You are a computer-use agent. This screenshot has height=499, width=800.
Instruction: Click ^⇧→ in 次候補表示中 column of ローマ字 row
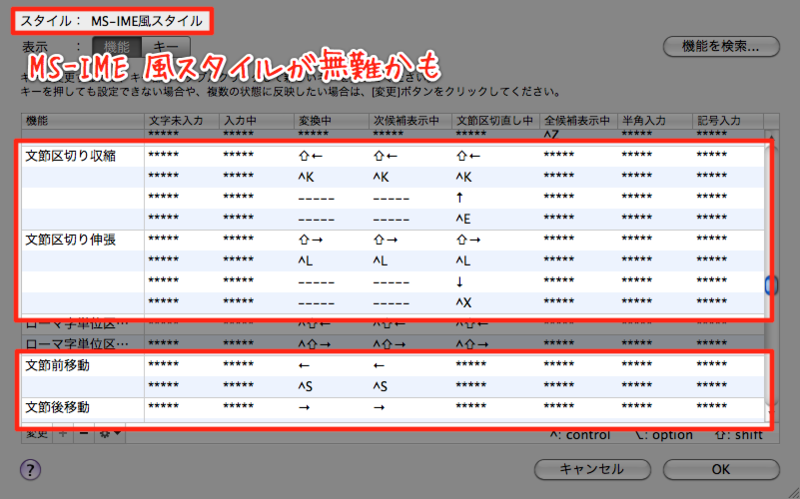click(x=389, y=344)
